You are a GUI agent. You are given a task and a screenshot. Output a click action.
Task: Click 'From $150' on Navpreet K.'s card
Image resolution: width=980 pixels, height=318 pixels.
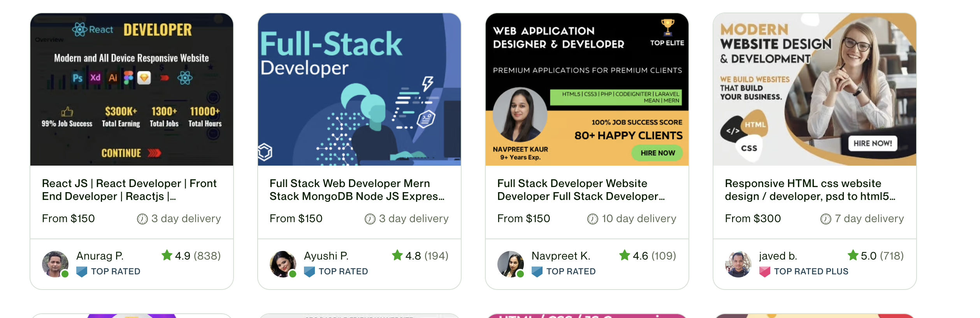coord(523,219)
